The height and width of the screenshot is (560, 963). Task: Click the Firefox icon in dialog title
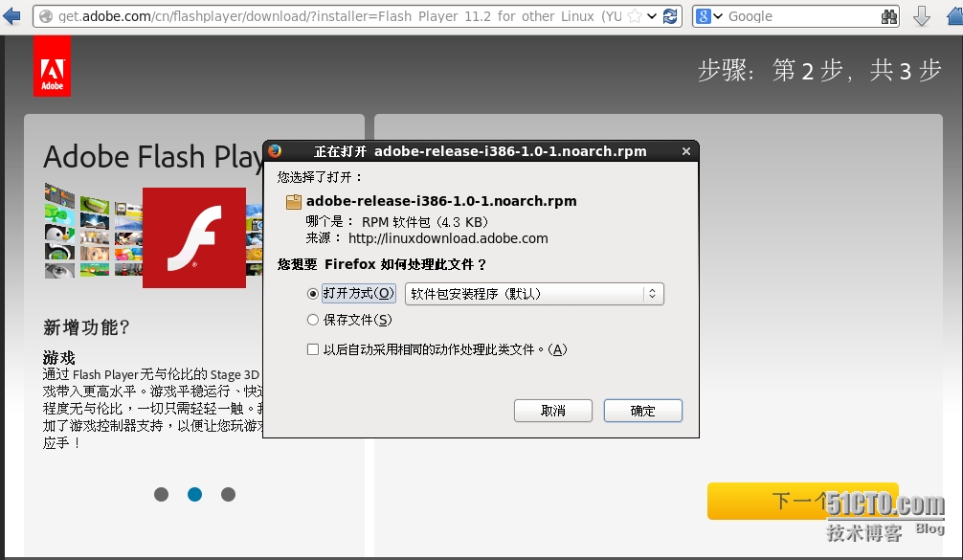(275, 151)
